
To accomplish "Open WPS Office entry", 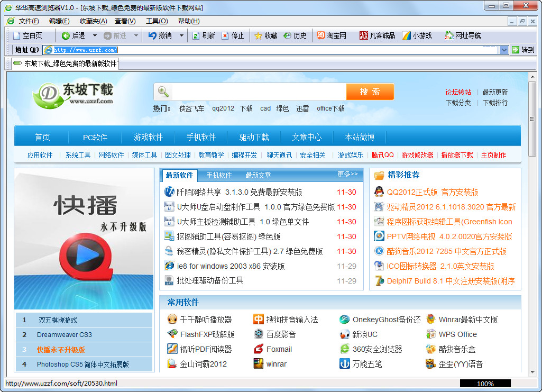I will coord(457,334).
